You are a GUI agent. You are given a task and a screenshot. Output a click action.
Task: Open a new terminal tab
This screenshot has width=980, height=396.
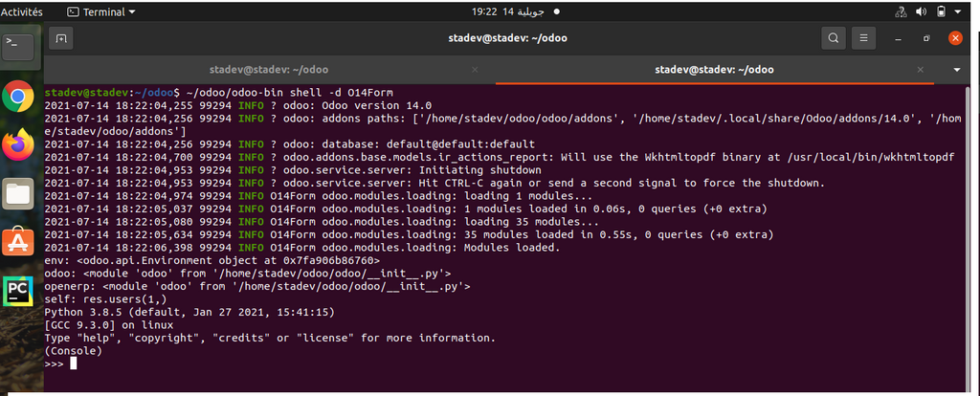point(61,39)
